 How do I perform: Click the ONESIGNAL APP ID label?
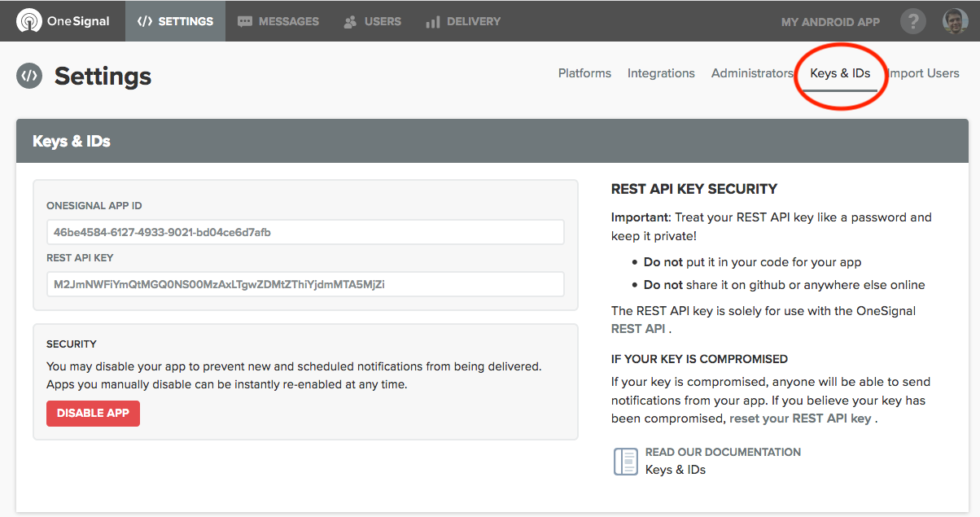click(x=94, y=206)
